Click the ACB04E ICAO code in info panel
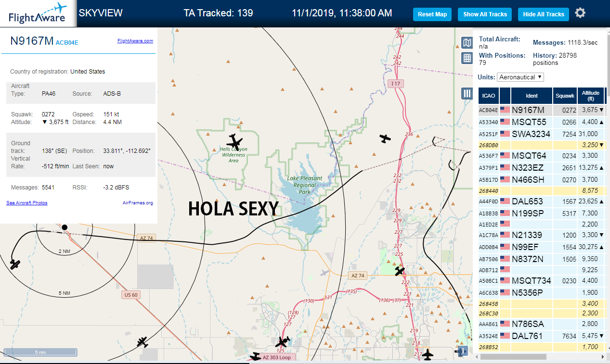Image resolution: width=610 pixels, height=364 pixels. (x=67, y=43)
